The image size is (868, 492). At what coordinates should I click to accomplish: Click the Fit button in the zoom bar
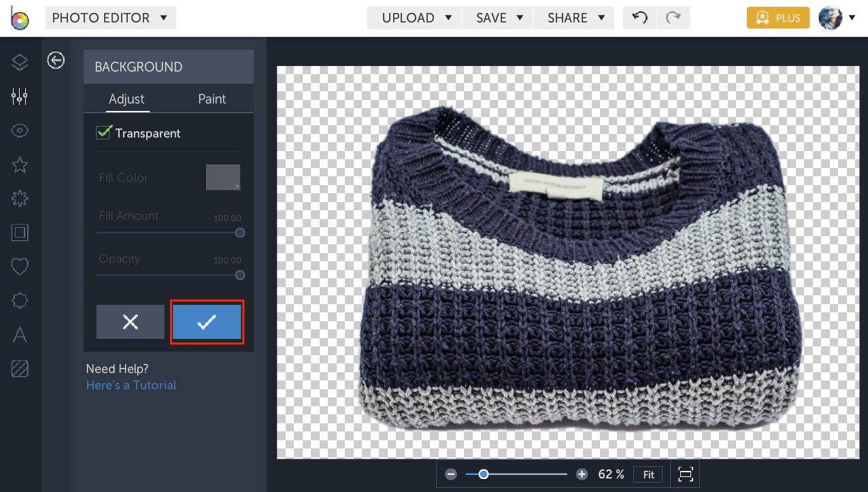click(647, 474)
